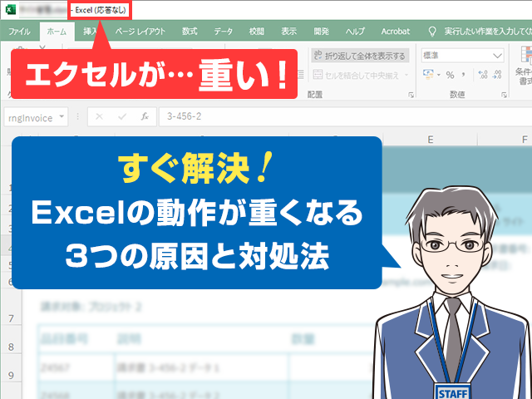Click the Excel app icon in title bar
Viewport: 532px width, 399px height.
[11, 9]
